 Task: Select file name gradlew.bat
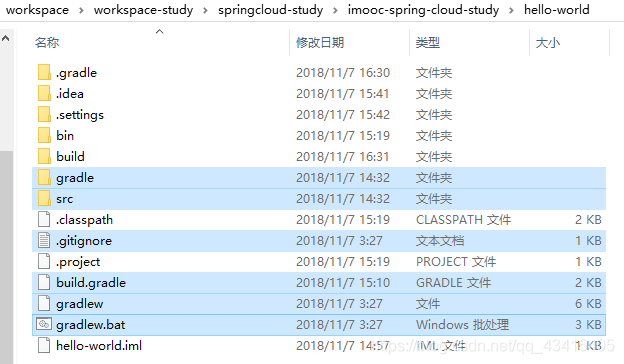point(91,325)
